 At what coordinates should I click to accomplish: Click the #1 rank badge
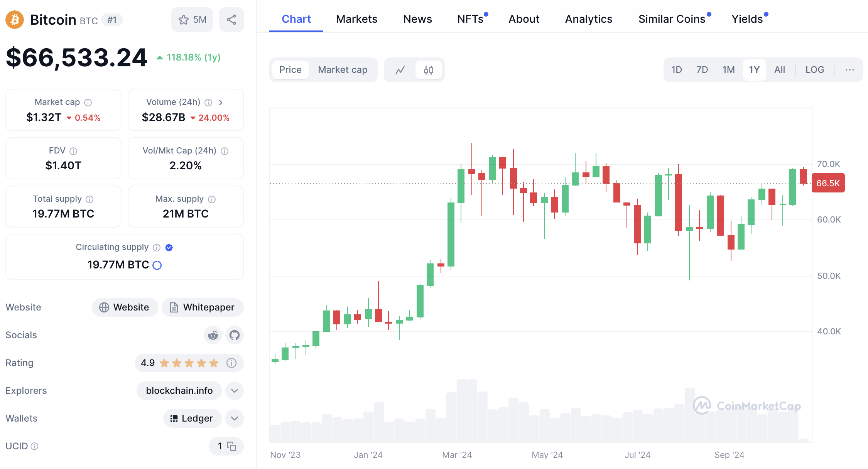[112, 20]
